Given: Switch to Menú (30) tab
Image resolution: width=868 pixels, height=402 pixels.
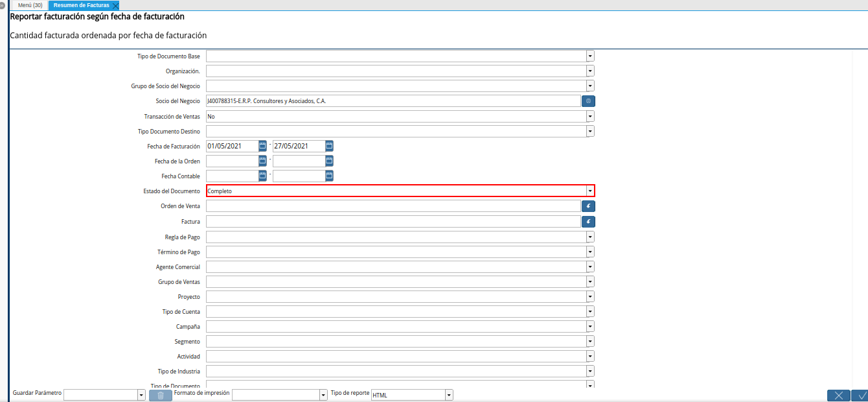Looking at the screenshot, I should (x=30, y=5).
